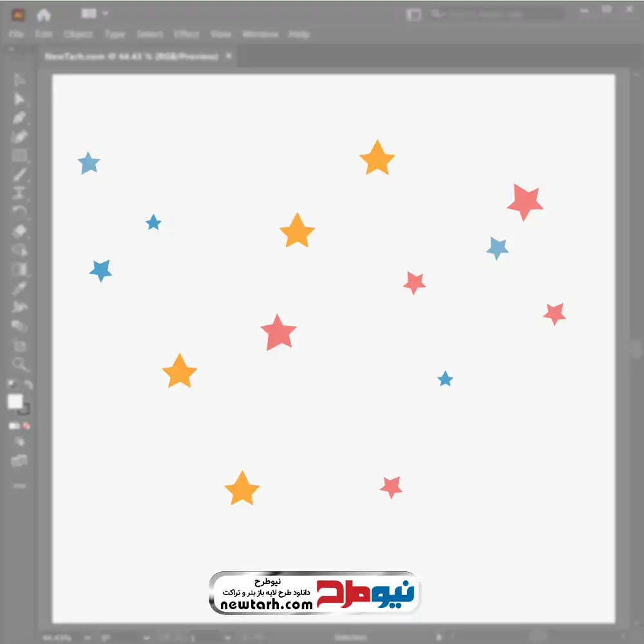This screenshot has height=644, width=644.
Task: Click the white Fill color swatch
Action: pos(15,402)
